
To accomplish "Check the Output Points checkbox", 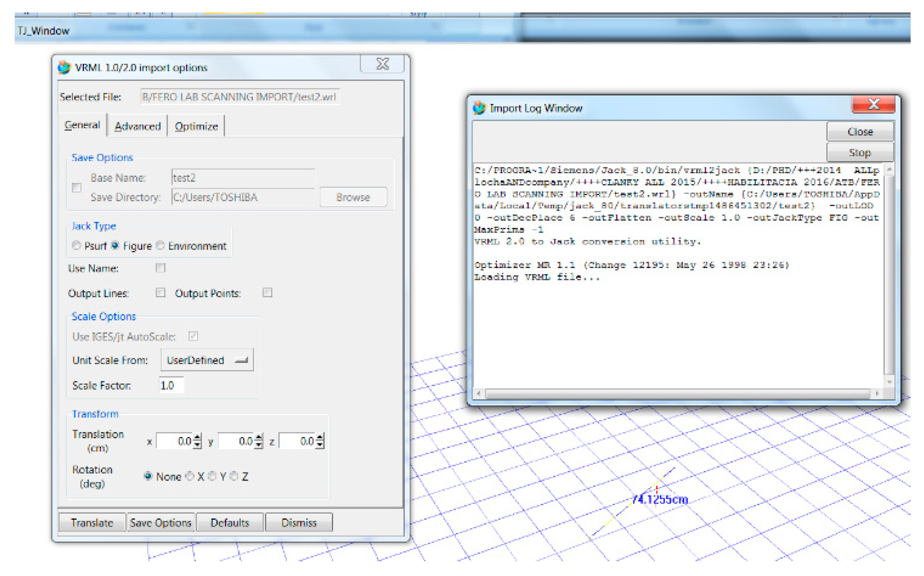I will (x=267, y=292).
